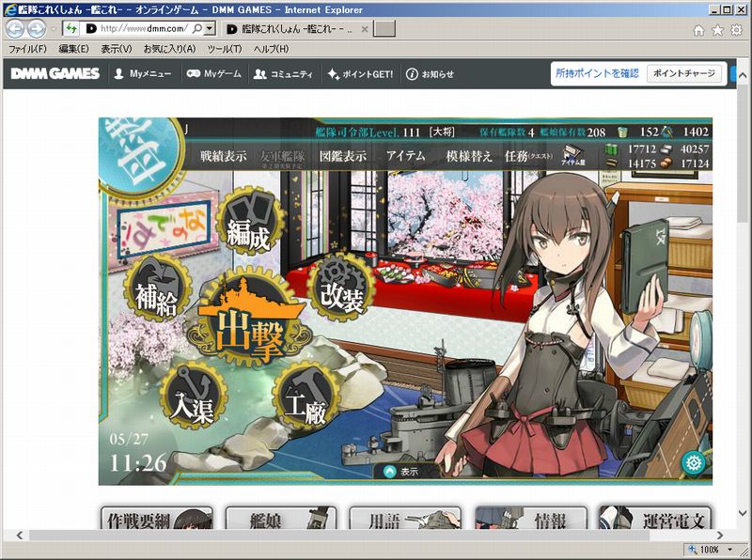
Task: Click the steel resource value 40257
Action: [x=695, y=149]
